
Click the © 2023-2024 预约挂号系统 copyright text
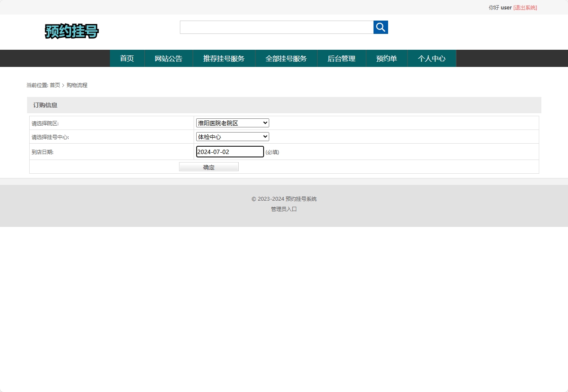(284, 199)
